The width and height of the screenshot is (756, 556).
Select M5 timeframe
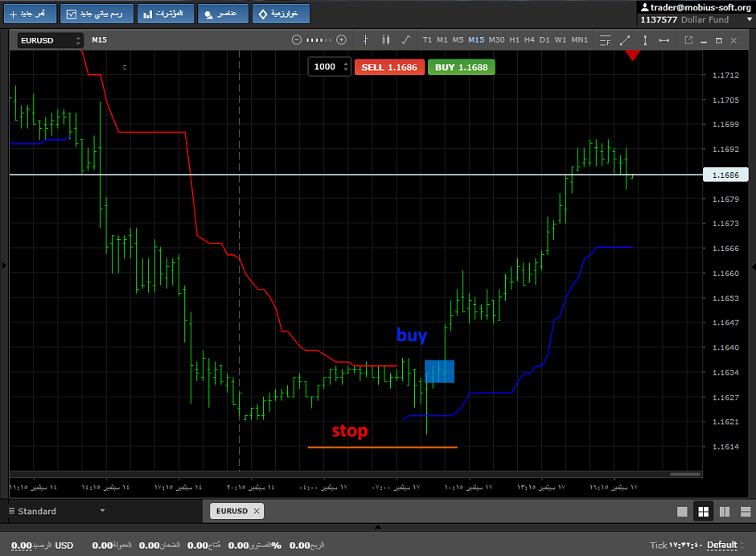pyautogui.click(x=458, y=40)
